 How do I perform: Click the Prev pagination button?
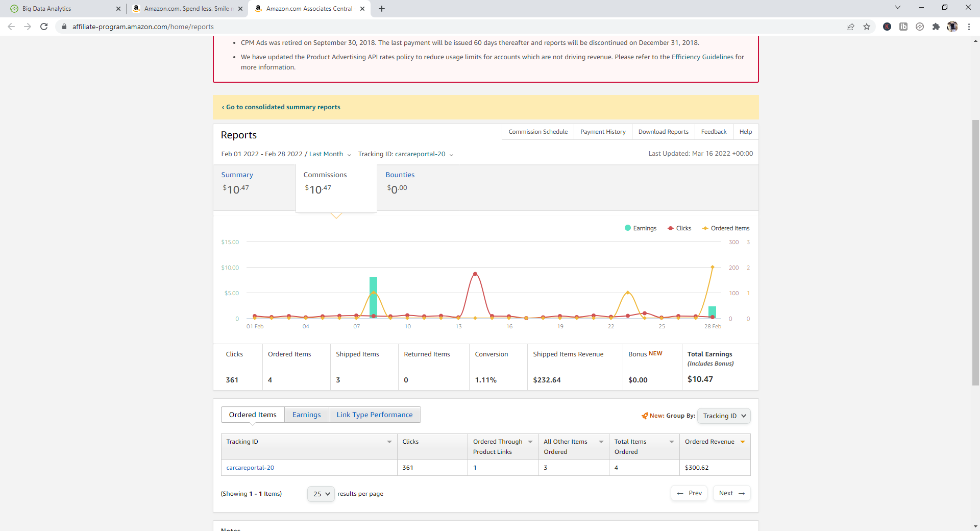689,493
